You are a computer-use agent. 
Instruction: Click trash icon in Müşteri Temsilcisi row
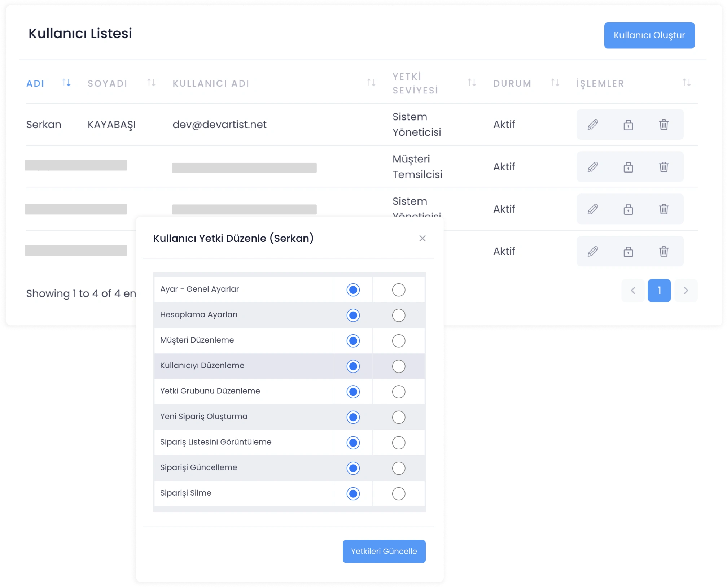tap(664, 167)
